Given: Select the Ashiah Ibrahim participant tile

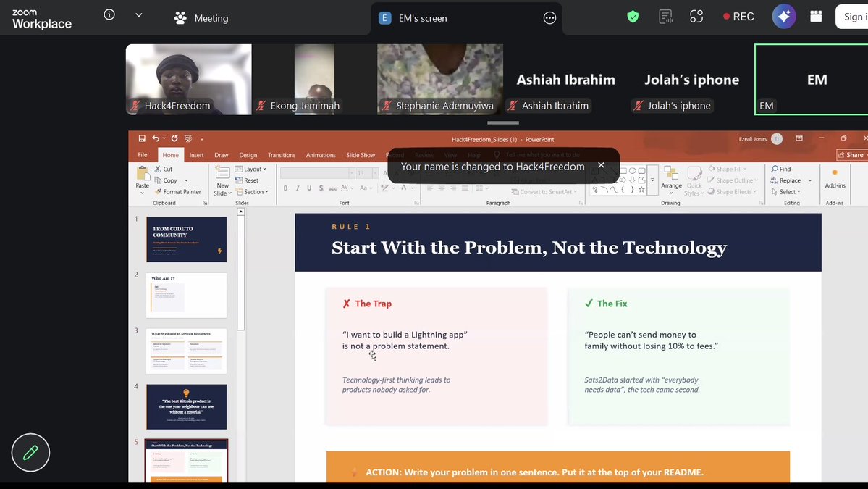Looking at the screenshot, I should (565, 79).
